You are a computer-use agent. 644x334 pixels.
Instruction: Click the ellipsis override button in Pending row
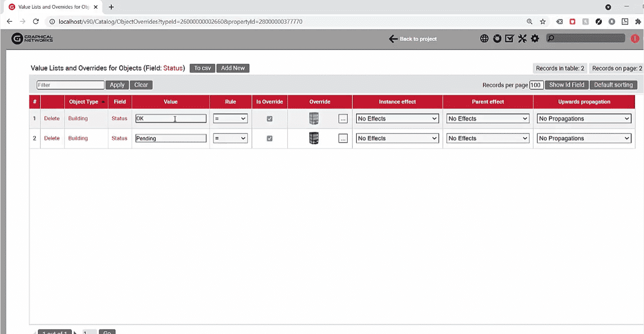pos(343,139)
